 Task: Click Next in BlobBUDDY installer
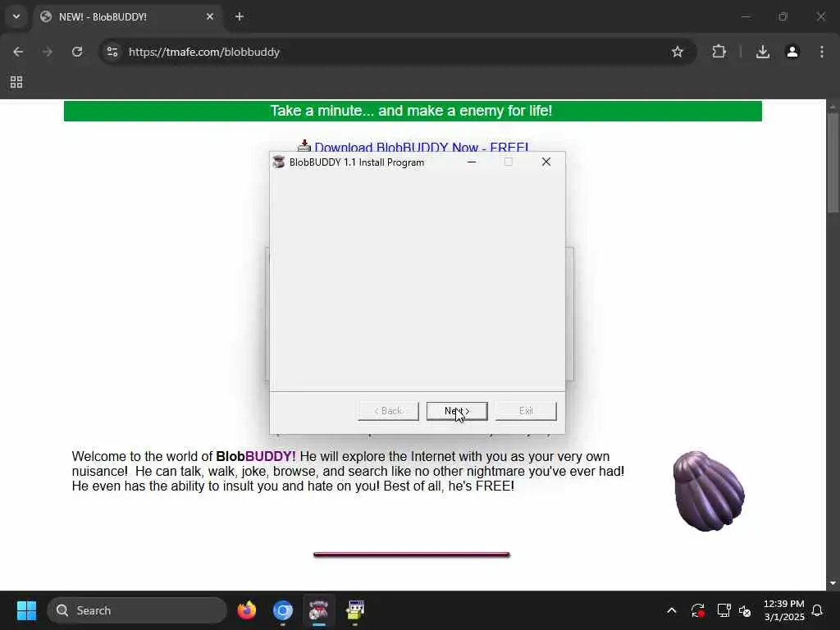(x=457, y=411)
